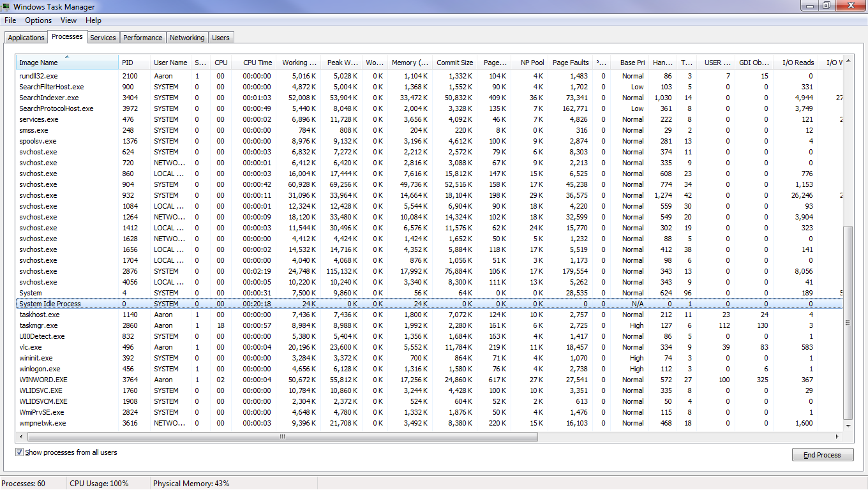
Task: Click the horizontal scrollbar thumb
Action: coord(281,437)
